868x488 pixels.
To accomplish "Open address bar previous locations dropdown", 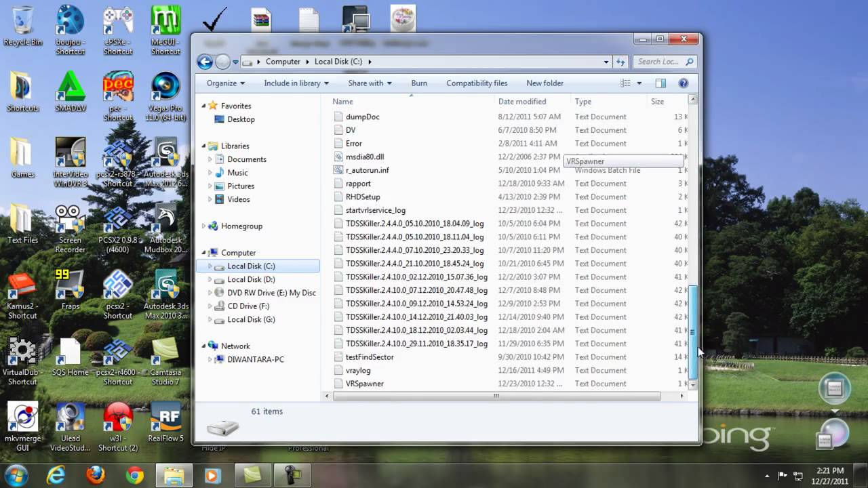I will pos(606,62).
